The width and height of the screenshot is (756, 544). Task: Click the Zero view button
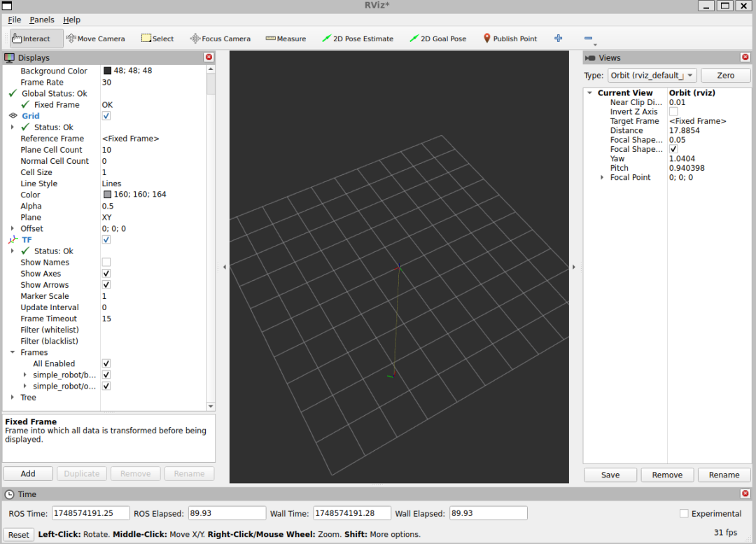click(x=726, y=75)
